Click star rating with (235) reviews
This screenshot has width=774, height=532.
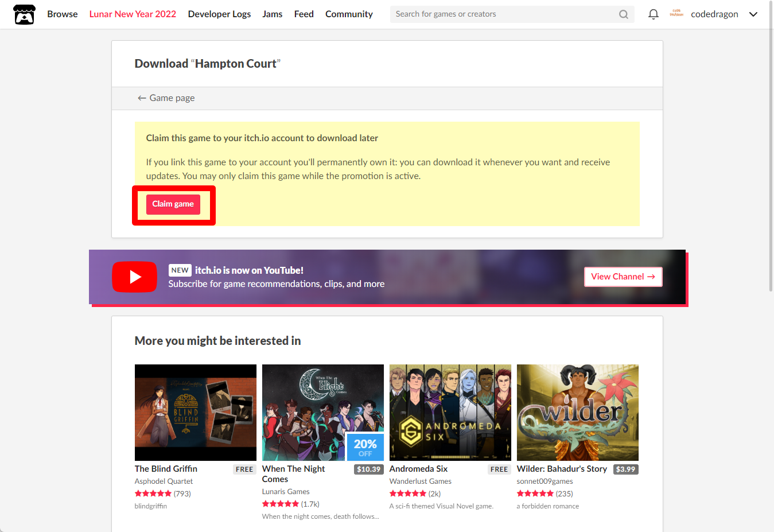coord(545,494)
